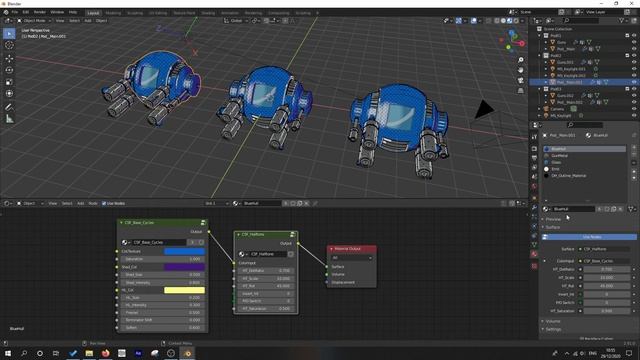Collapse the Pod03 collection in outliner
Viewport: 640px width, 360px height.
tap(540, 89)
